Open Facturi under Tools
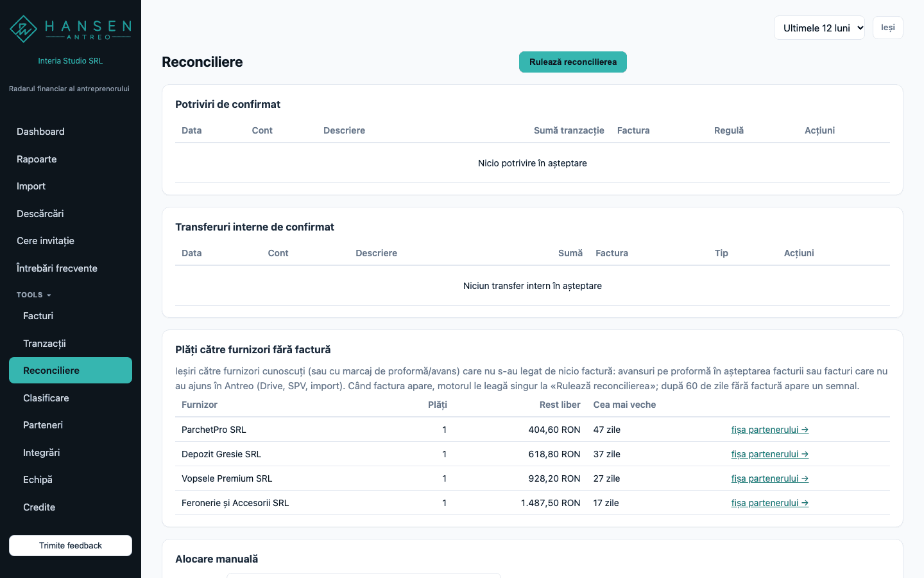924x578 pixels. [71, 316]
